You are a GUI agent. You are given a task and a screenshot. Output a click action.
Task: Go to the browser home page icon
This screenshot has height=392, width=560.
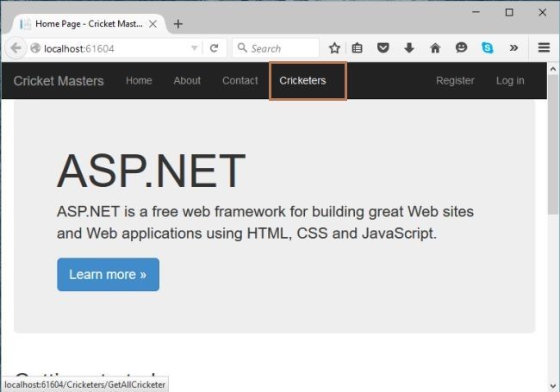pyautogui.click(x=435, y=48)
